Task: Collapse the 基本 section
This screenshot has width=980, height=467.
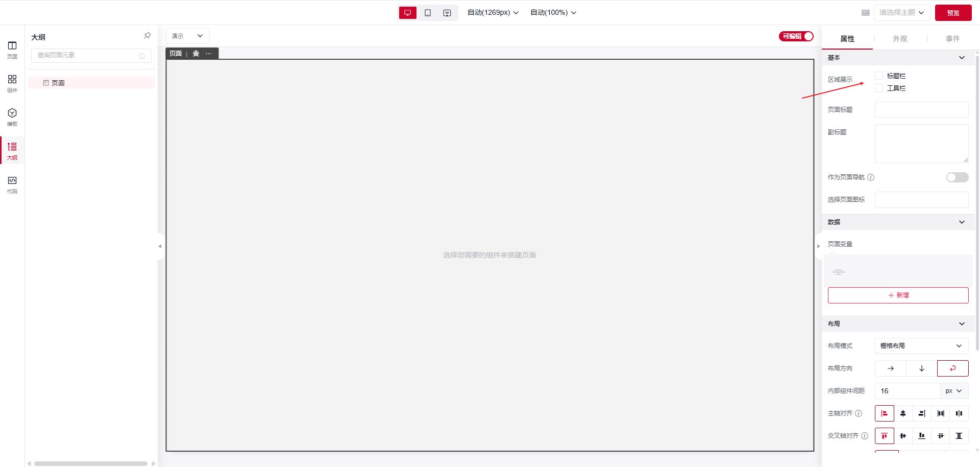Action: [x=962, y=58]
